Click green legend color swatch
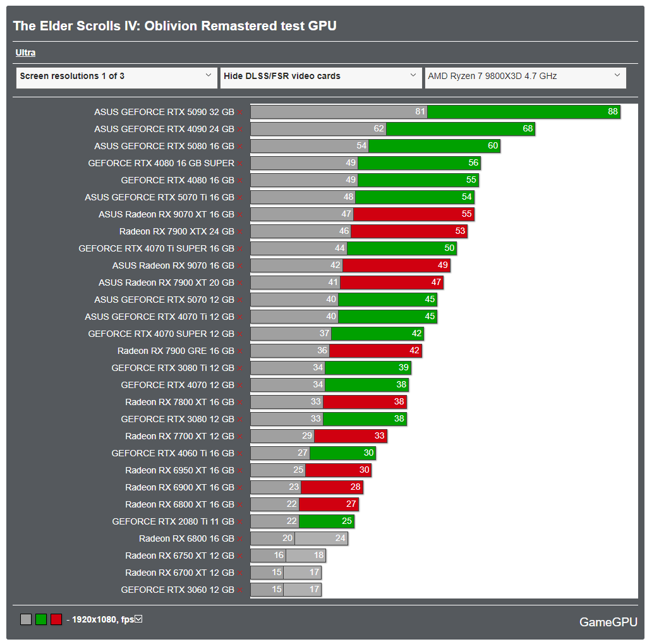647x644 pixels. click(41, 619)
